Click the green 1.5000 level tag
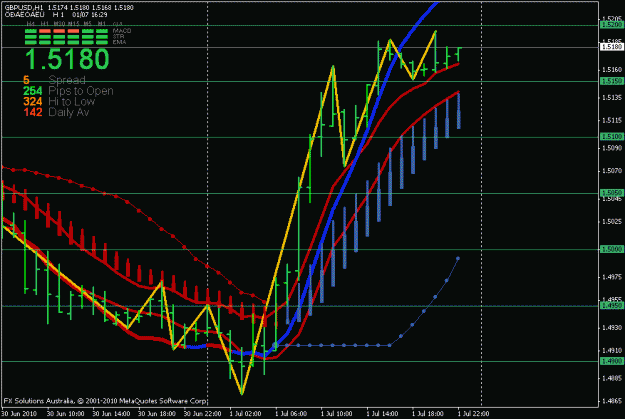Image resolution: width=625 pixels, height=419 pixels. (x=612, y=249)
